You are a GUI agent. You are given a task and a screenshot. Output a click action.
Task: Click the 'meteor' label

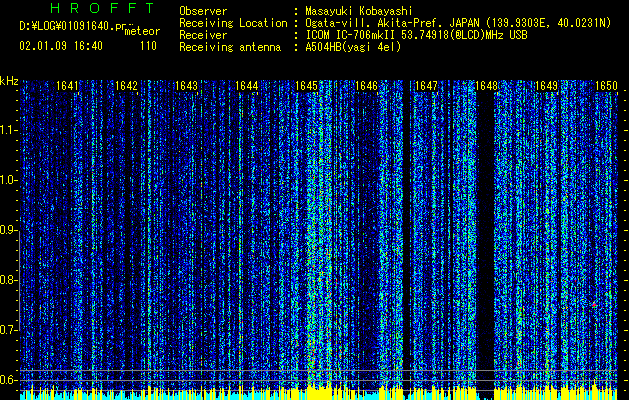point(142,31)
